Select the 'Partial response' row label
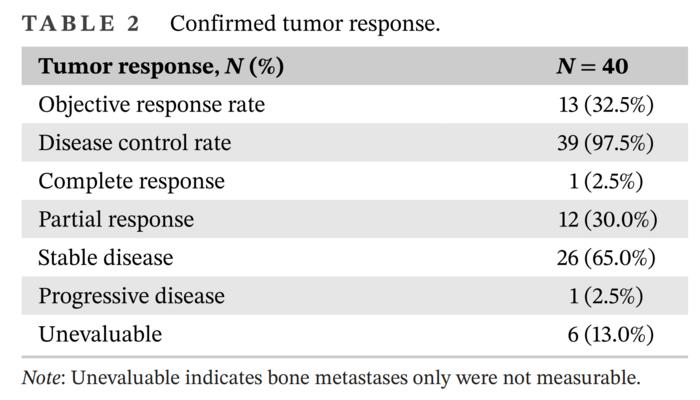 point(116,219)
